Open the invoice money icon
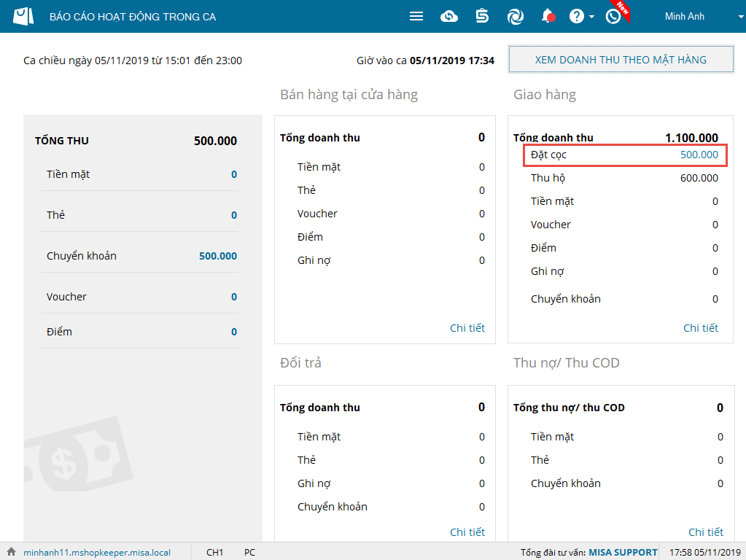The width and height of the screenshot is (746, 560). click(482, 16)
